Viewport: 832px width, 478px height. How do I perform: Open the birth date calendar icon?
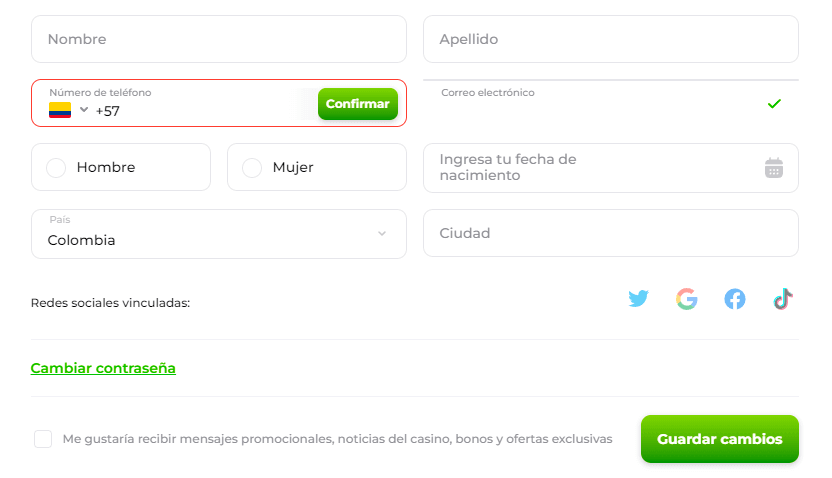point(774,168)
